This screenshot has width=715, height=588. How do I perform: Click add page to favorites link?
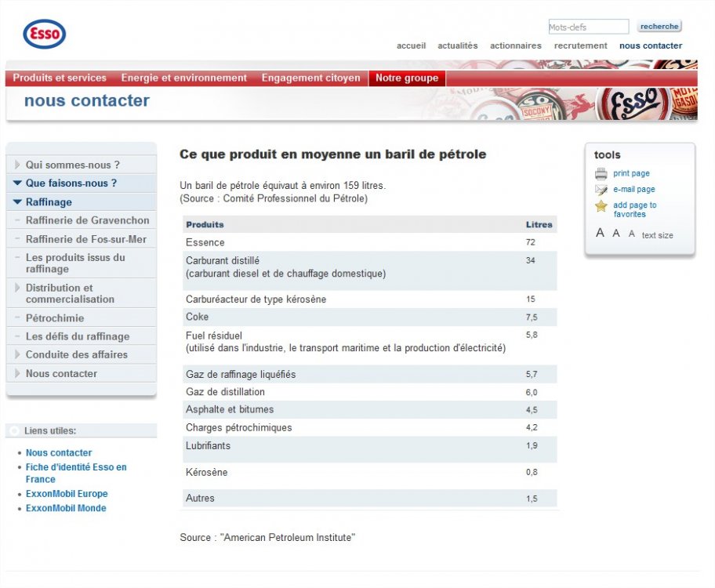[635, 209]
